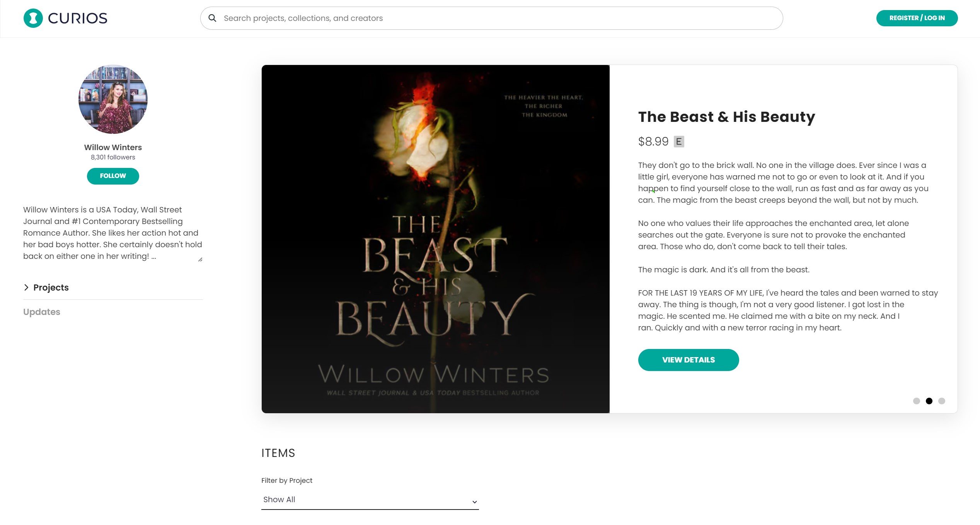Click the bio expand resize icon

pos(200,260)
